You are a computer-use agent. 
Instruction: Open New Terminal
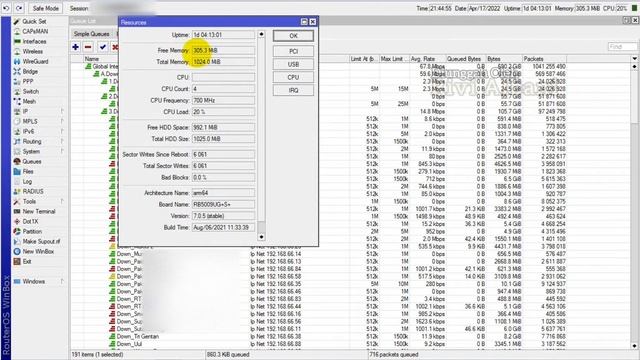[x=39, y=211]
